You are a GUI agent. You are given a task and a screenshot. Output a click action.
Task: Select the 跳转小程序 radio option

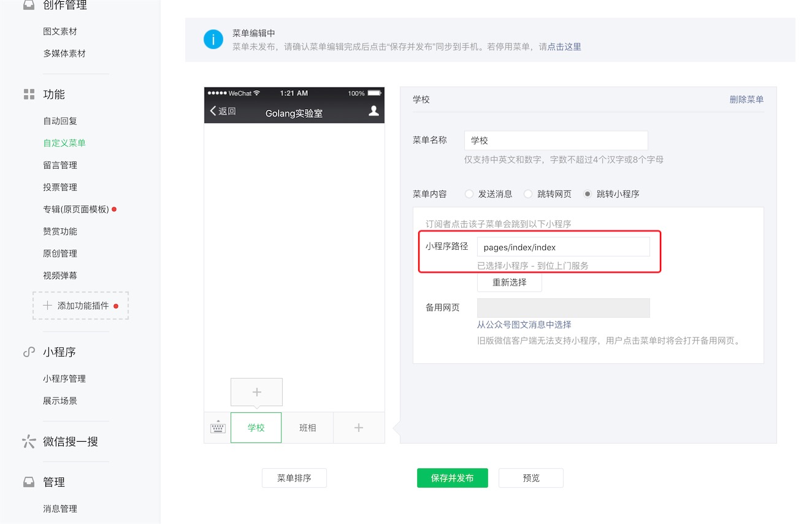pyautogui.click(x=588, y=194)
